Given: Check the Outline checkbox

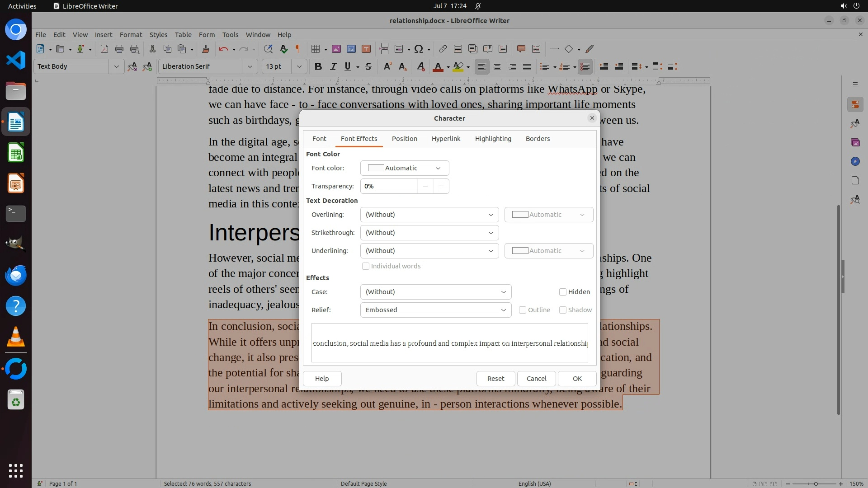Looking at the screenshot, I should tap(523, 310).
